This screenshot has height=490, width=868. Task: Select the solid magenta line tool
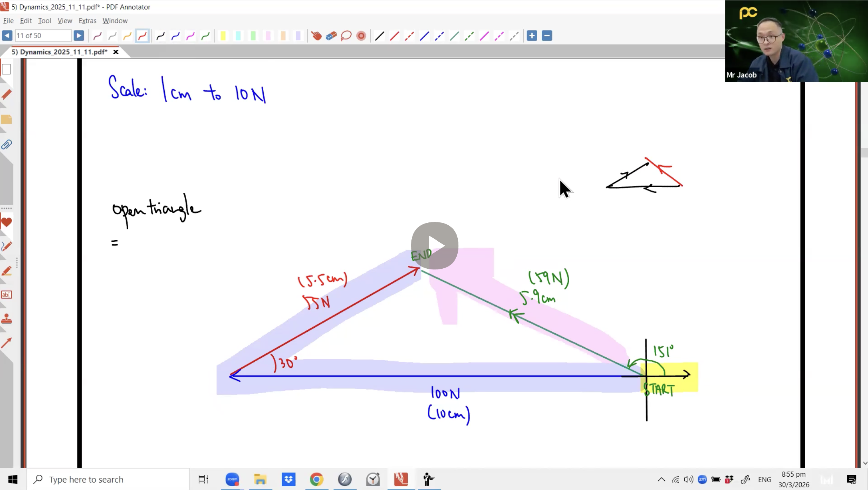(484, 36)
